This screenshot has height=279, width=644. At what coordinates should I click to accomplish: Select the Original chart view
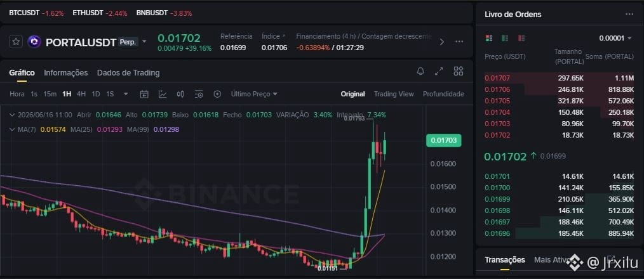click(353, 94)
